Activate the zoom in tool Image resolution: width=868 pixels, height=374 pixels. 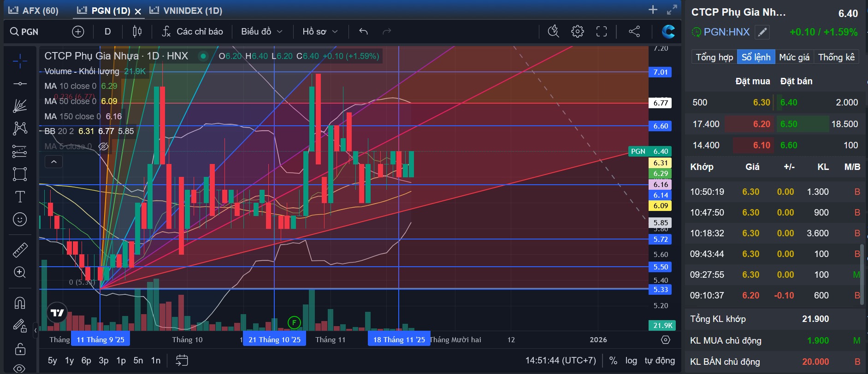(20, 272)
